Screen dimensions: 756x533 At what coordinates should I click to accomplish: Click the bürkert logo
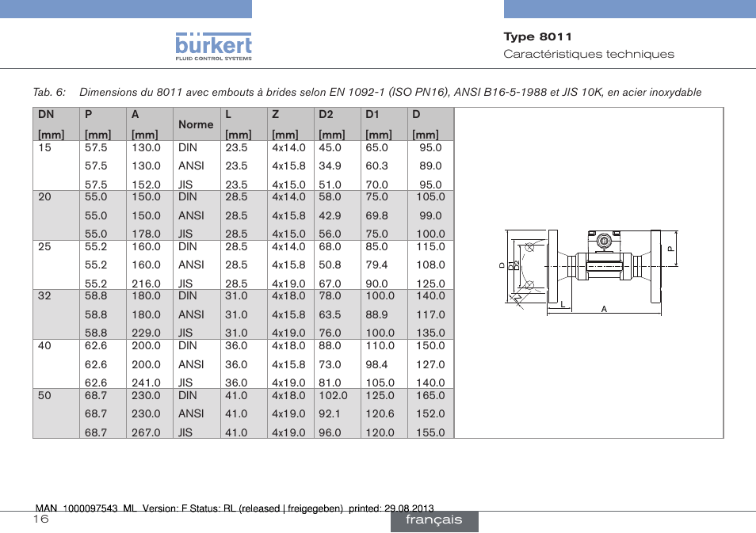tap(213, 46)
